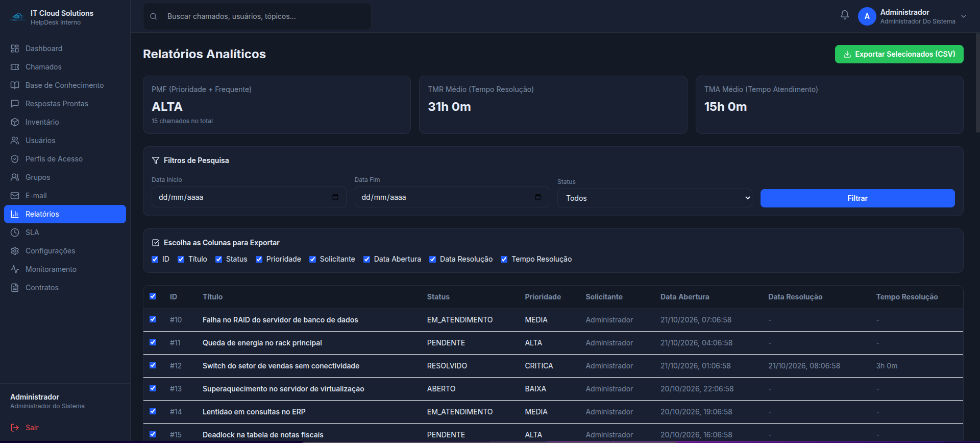This screenshot has width=980, height=443.
Task: Click the Monitoramento pulse icon
Action: [x=15, y=269]
